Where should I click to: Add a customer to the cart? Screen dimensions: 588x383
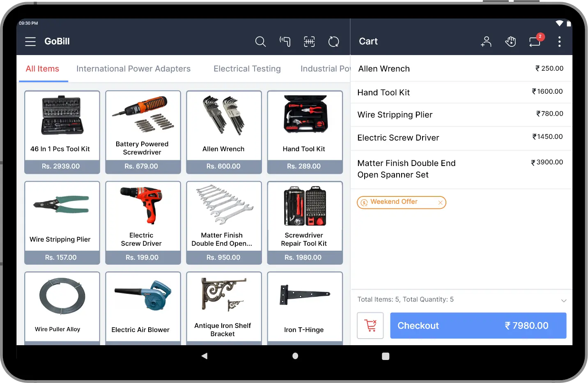pyautogui.click(x=486, y=42)
